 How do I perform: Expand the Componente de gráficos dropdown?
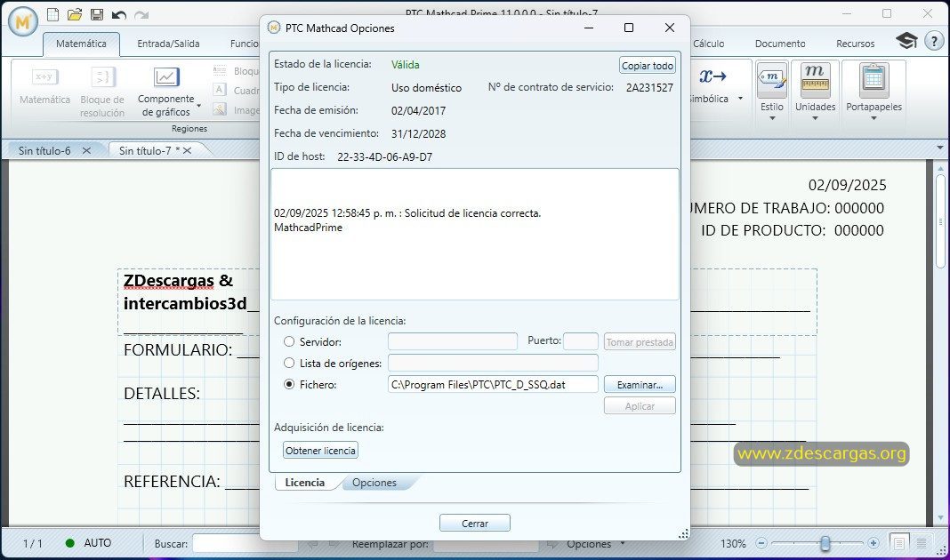click(198, 107)
